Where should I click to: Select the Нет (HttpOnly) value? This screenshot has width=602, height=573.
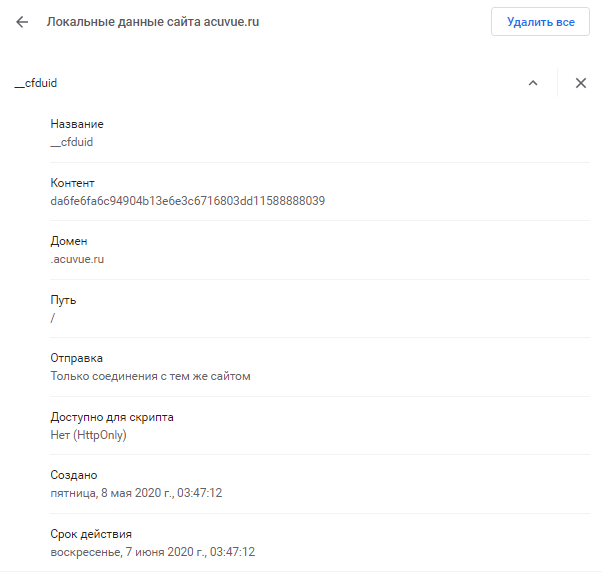click(88, 435)
